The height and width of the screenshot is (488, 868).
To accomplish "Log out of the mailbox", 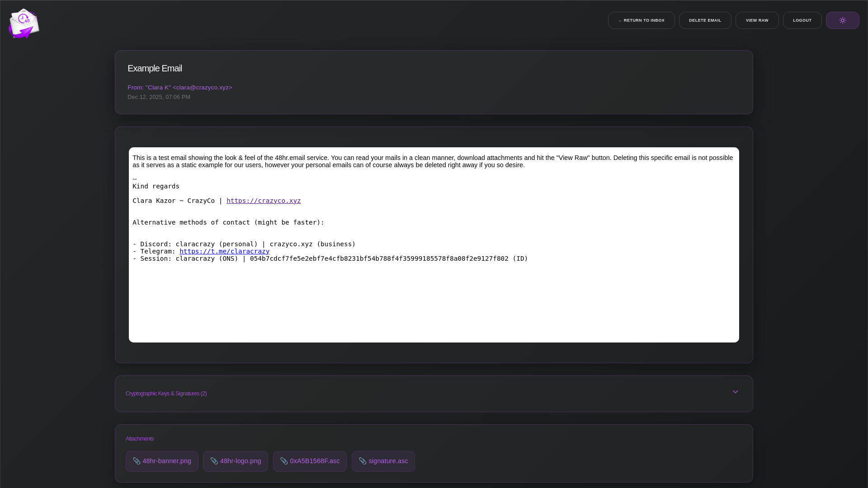I will pos(802,20).
